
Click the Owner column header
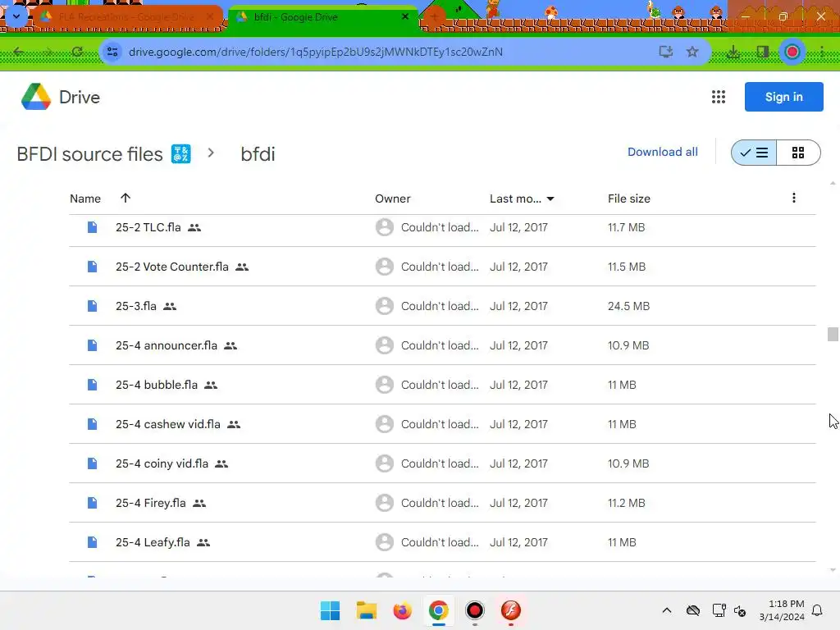(393, 199)
